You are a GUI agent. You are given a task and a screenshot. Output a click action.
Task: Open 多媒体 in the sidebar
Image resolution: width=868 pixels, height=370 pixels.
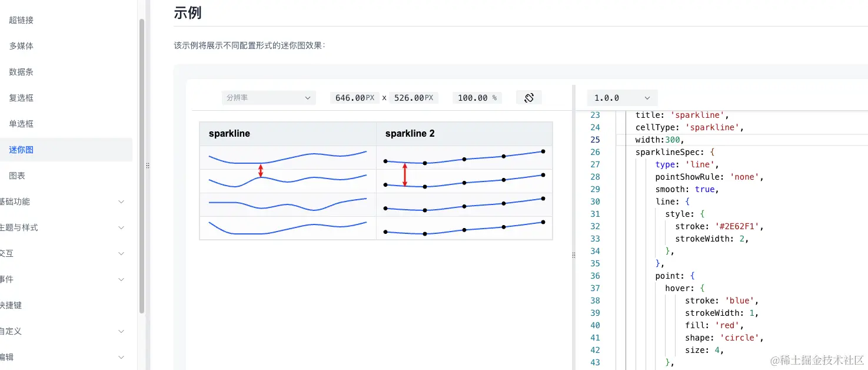click(x=21, y=46)
